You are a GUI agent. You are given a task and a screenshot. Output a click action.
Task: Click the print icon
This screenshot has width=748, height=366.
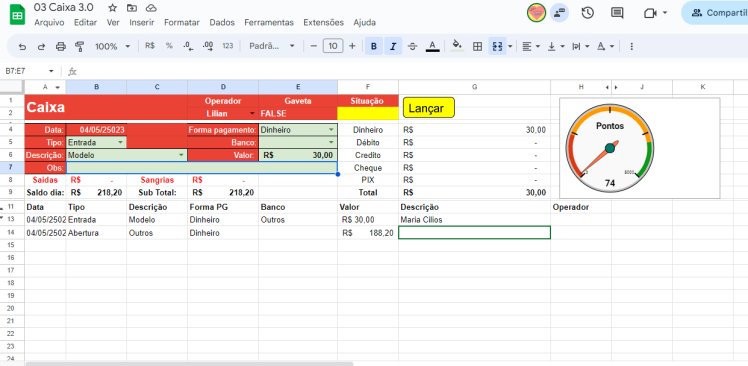(x=61, y=46)
